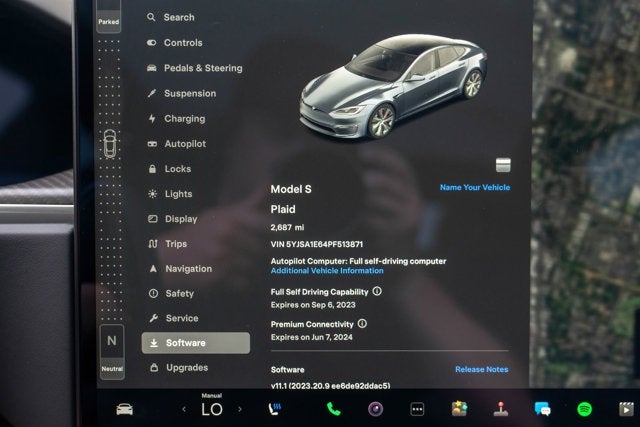Tap the map area beside settings panel

pyautogui.click(x=586, y=192)
